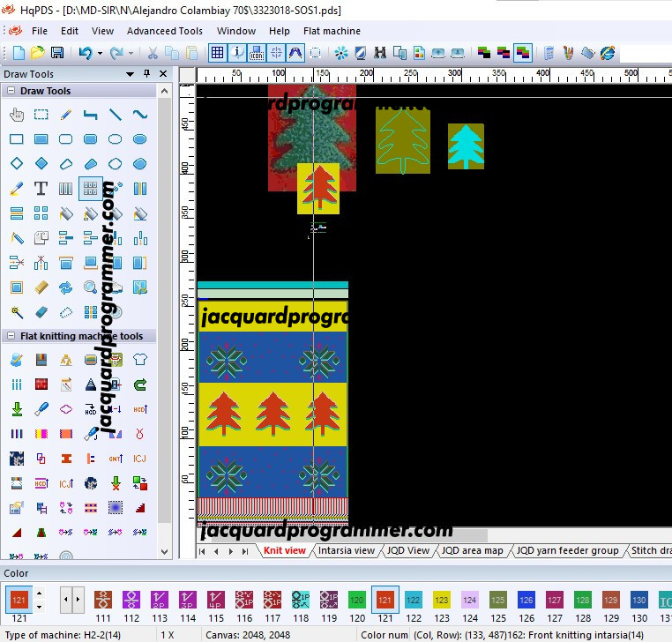Pick yellow color swatch 123
This screenshot has width=672, height=642.
[442, 600]
